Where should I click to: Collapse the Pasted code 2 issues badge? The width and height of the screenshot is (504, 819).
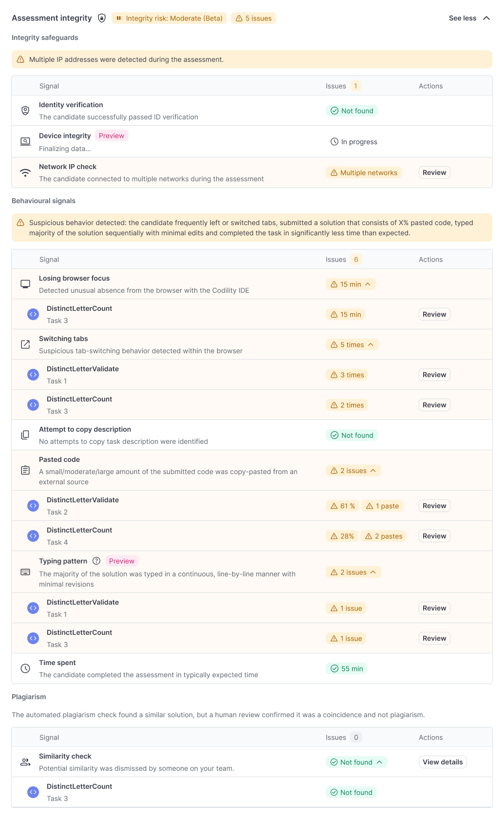click(x=354, y=471)
